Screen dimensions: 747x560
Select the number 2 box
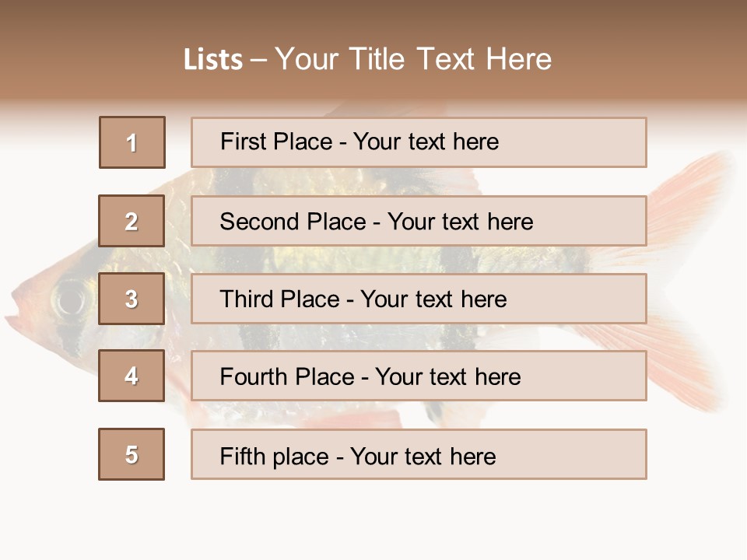tap(132, 221)
